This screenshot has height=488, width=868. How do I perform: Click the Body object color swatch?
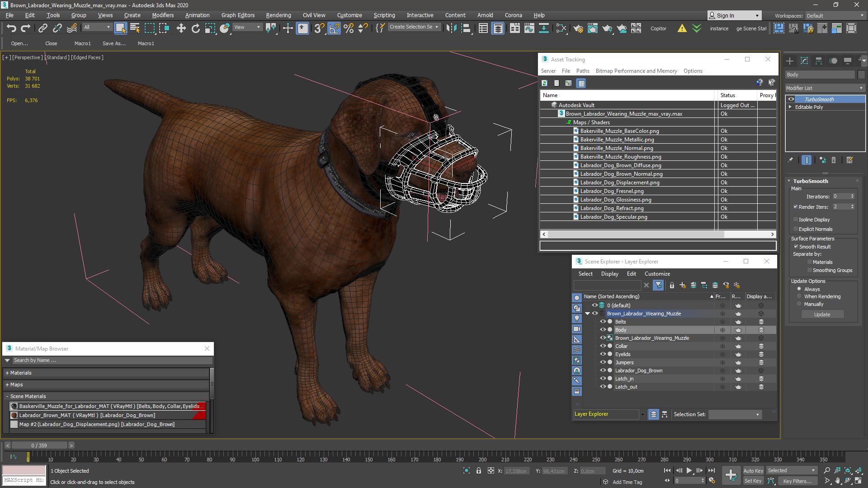click(861, 75)
